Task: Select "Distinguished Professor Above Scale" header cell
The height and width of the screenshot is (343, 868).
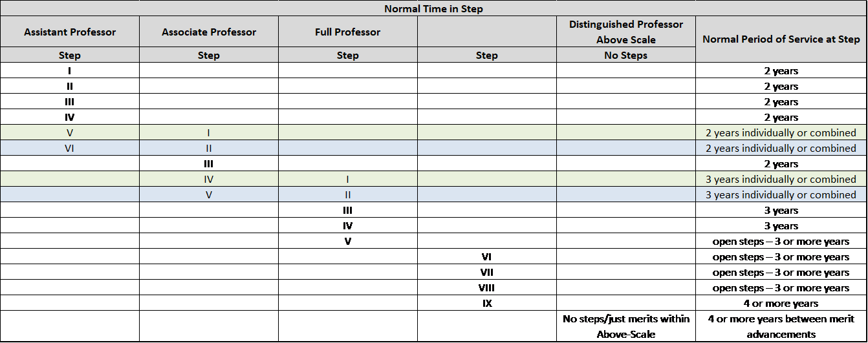Action: click(626, 32)
